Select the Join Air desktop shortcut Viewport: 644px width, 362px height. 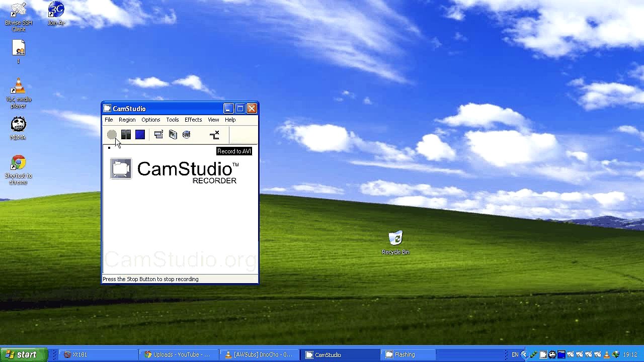[56, 14]
